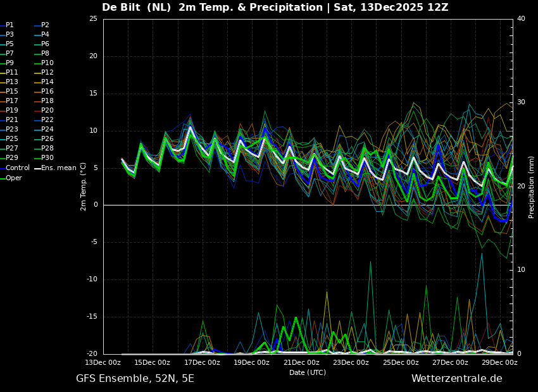Select the Ens. mean legend entry
The width and height of the screenshot is (538, 392).
pyautogui.click(x=58, y=168)
